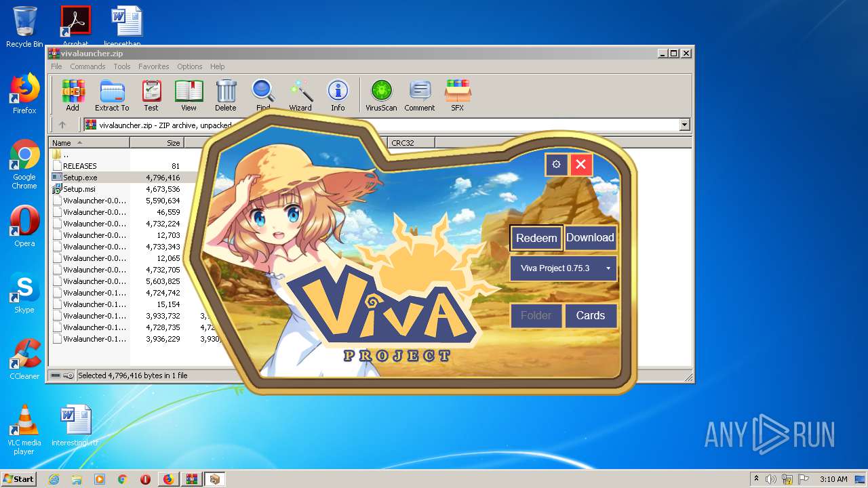
Task: Click the Cards button
Action: click(x=591, y=316)
